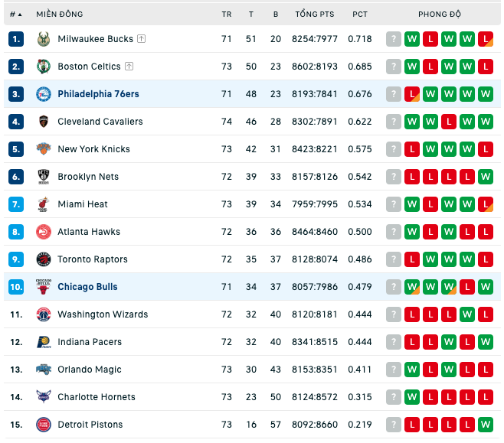504x443 pixels.
Task: Click the gray question-mark badge for Miami Heat
Action: pos(394,204)
